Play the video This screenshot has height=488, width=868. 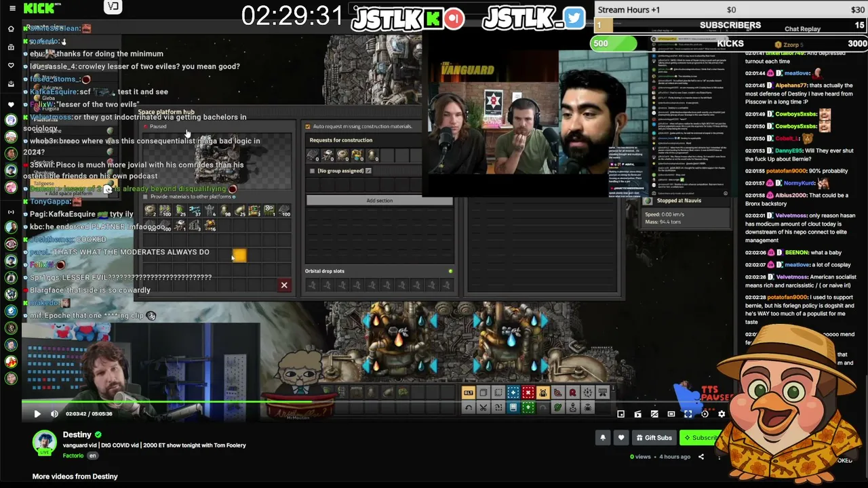click(x=37, y=414)
